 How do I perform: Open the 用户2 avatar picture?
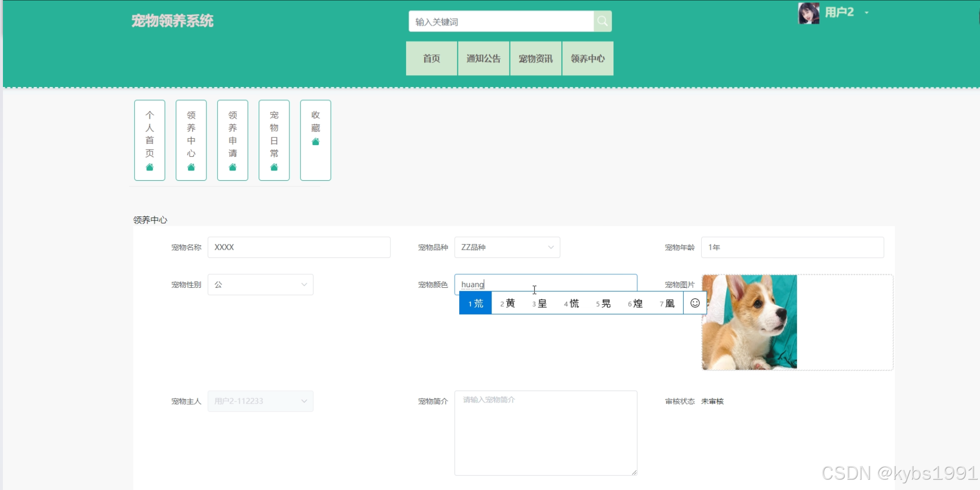coord(809,13)
